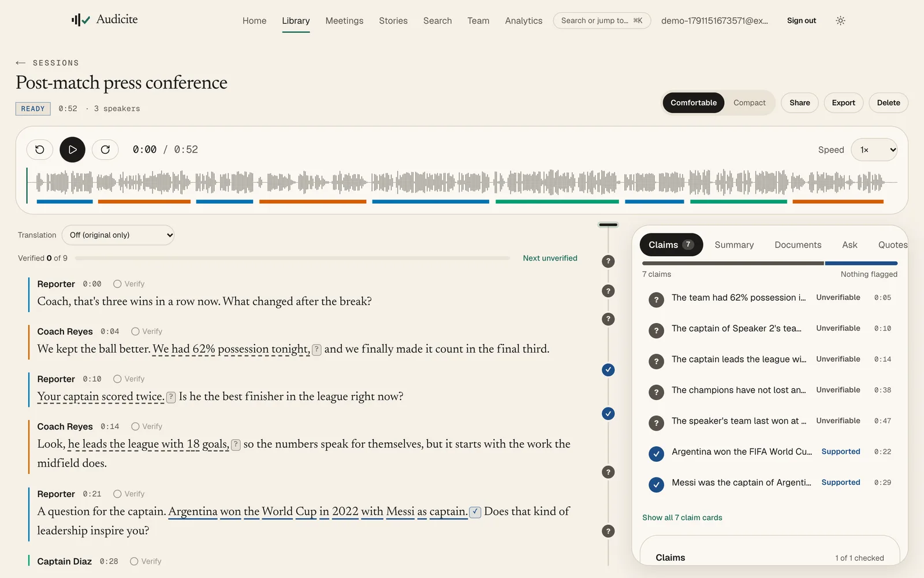This screenshot has width=924, height=578.
Task: Switch to Compact view density
Action: pos(749,103)
